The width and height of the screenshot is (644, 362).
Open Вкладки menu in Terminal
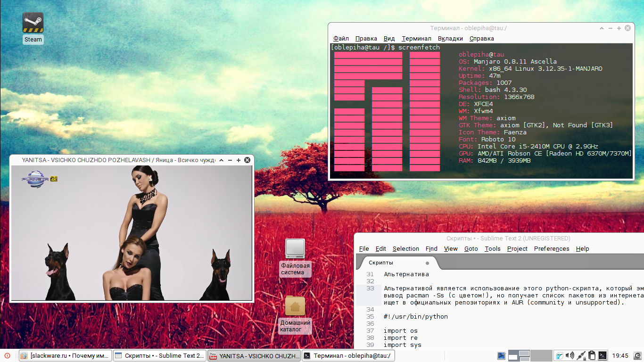click(450, 39)
